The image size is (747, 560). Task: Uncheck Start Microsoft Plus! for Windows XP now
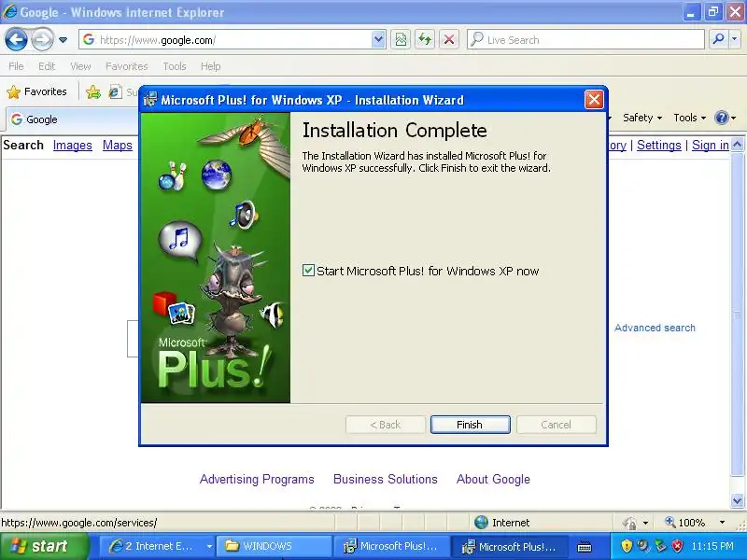[x=308, y=271]
